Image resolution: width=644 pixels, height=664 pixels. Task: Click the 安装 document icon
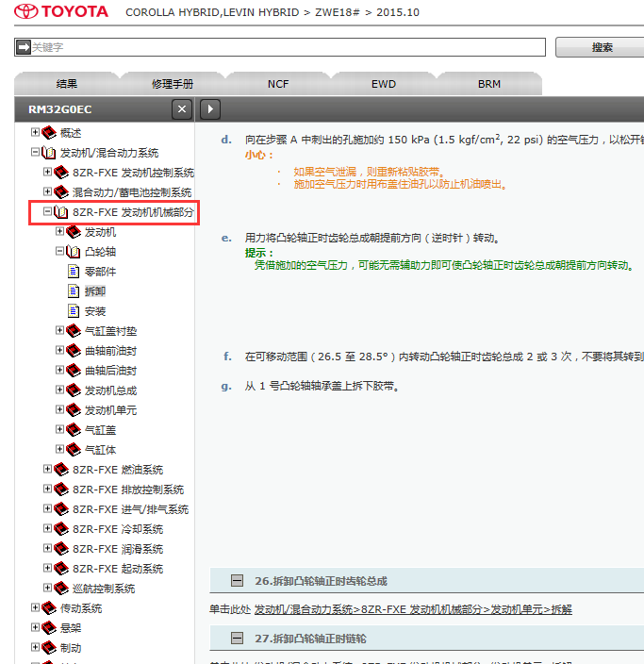click(x=74, y=311)
